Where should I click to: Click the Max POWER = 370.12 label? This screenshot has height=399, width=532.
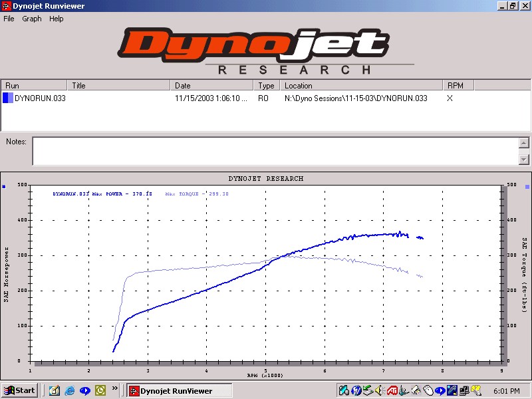(122, 194)
